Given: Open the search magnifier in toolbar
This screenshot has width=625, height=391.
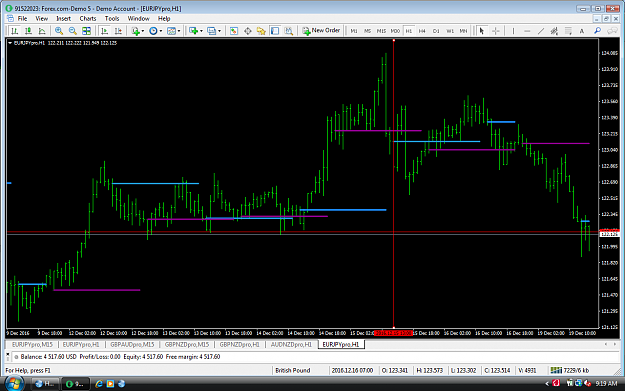Looking at the screenshot, I should pos(597,31).
